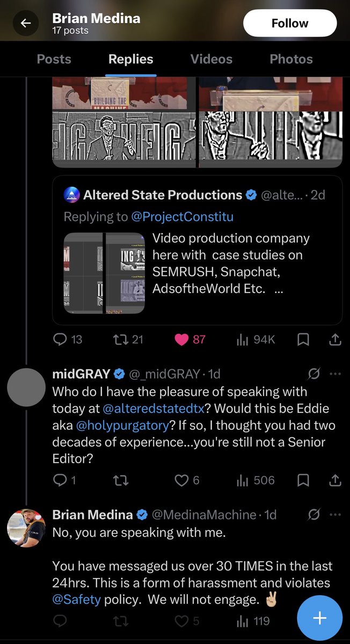Open more options on Brian Medina's reply

pos(335,515)
